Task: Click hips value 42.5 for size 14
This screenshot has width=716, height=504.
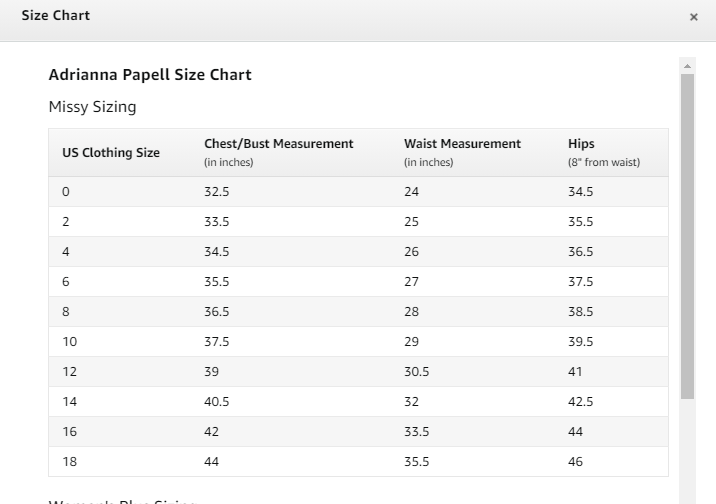Action: 580,402
